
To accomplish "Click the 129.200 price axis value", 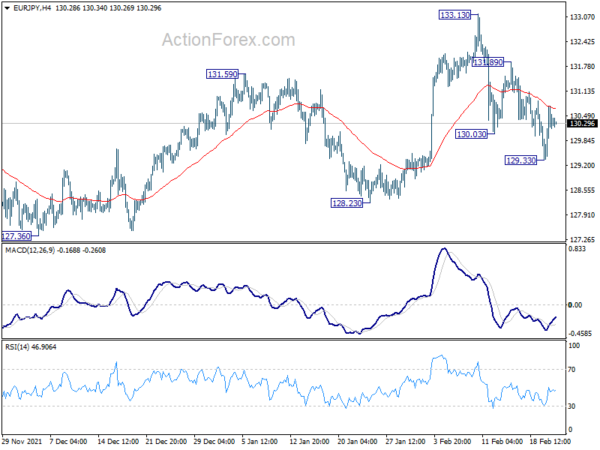I will 582,165.
